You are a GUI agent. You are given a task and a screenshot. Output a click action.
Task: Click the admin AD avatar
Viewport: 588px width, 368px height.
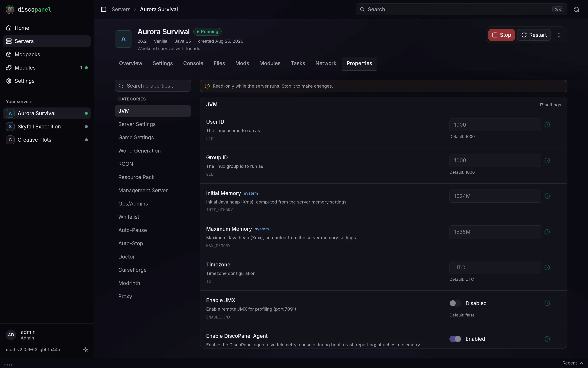coord(11,335)
